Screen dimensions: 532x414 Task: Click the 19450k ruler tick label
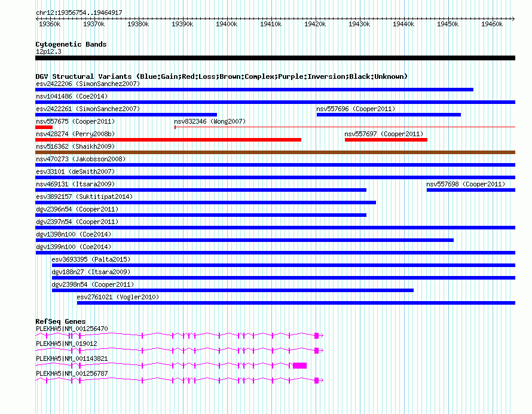[x=448, y=24]
